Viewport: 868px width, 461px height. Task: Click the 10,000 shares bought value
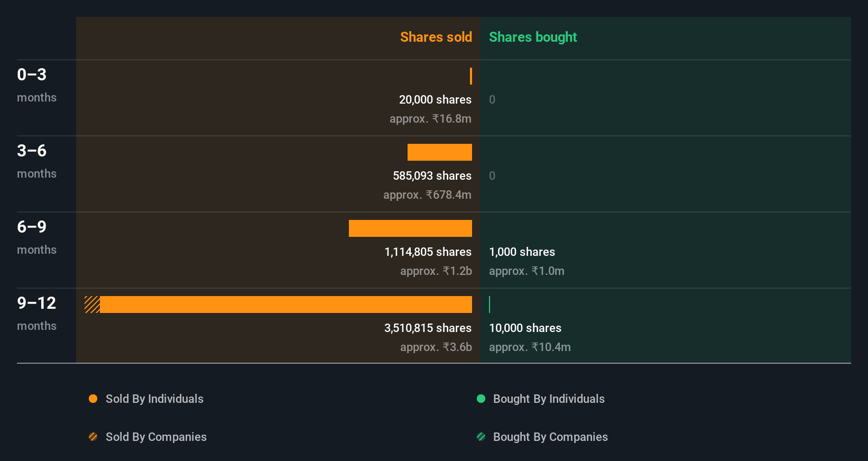[x=525, y=328]
